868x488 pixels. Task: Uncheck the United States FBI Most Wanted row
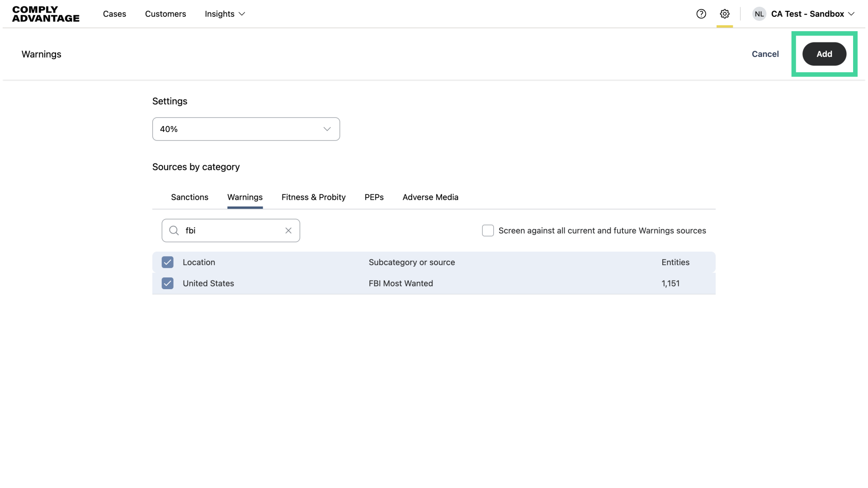[168, 283]
